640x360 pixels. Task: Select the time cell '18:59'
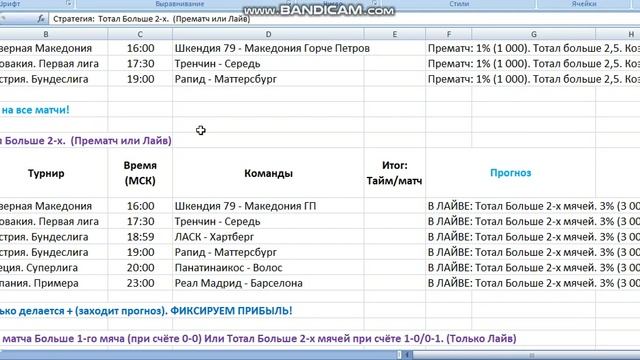[140, 237]
